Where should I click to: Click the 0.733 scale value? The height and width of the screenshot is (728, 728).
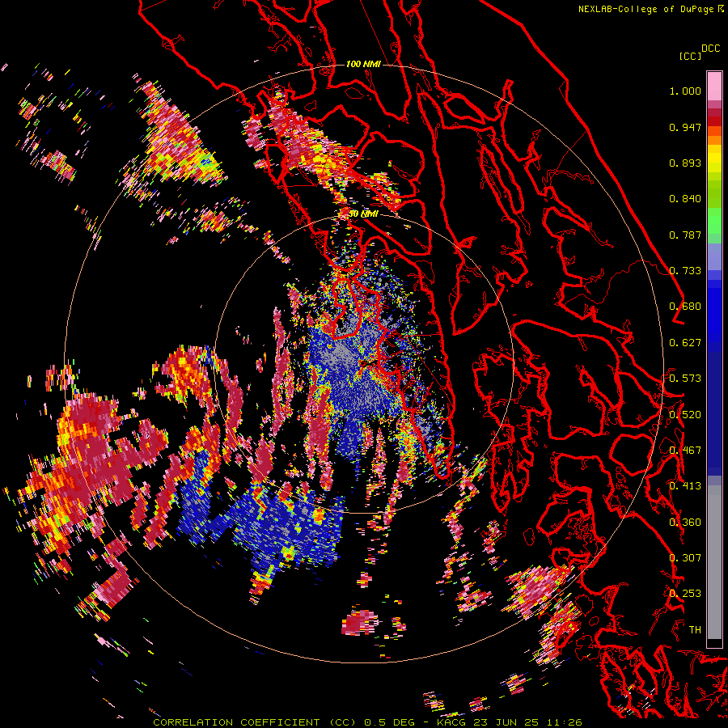coord(685,271)
